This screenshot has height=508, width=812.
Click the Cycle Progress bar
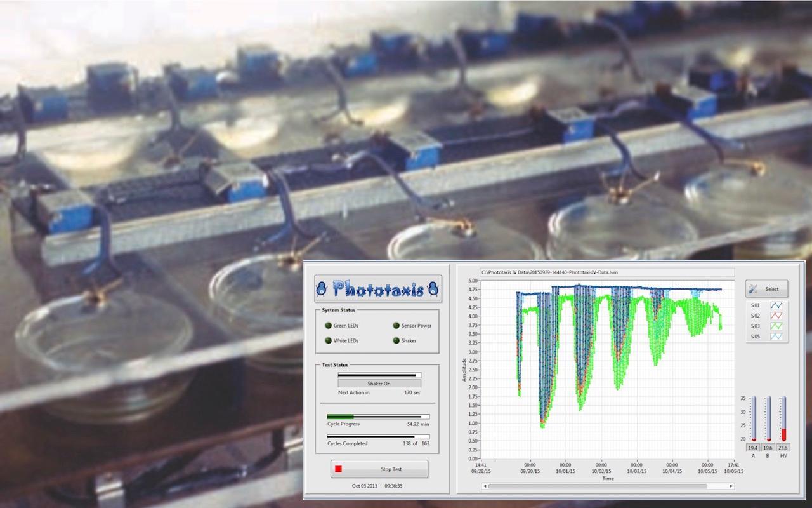(x=378, y=417)
